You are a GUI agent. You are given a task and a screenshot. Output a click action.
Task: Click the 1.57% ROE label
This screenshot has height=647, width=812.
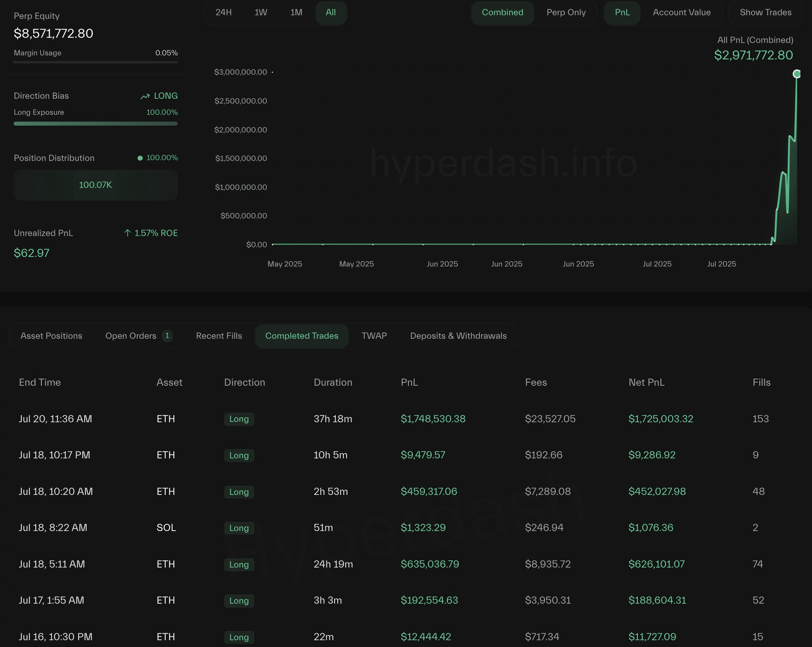coord(156,233)
